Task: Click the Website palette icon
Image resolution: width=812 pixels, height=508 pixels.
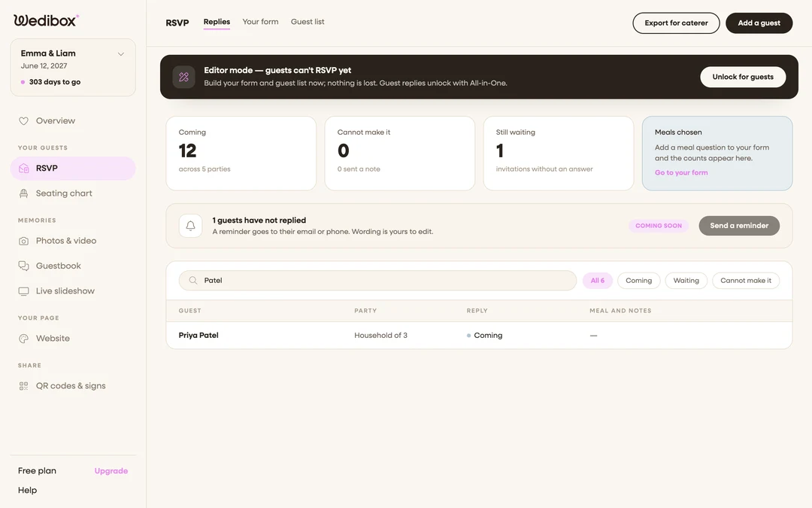Action: coord(24,339)
